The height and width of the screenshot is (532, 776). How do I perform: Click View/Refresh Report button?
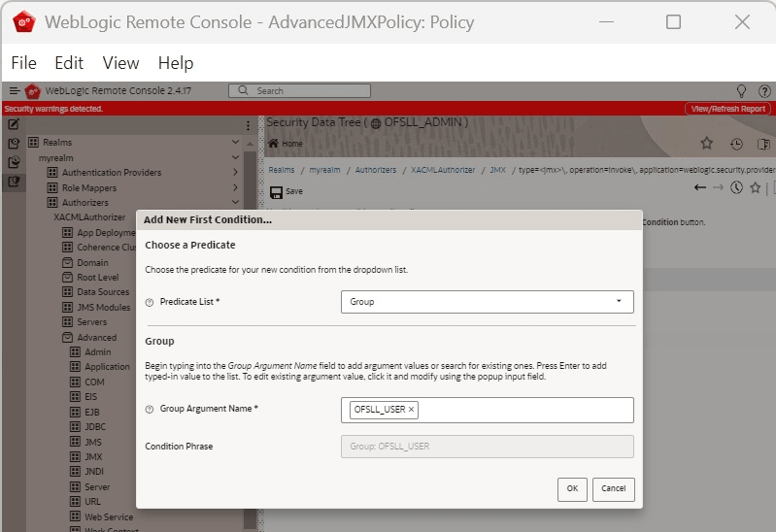(727, 109)
